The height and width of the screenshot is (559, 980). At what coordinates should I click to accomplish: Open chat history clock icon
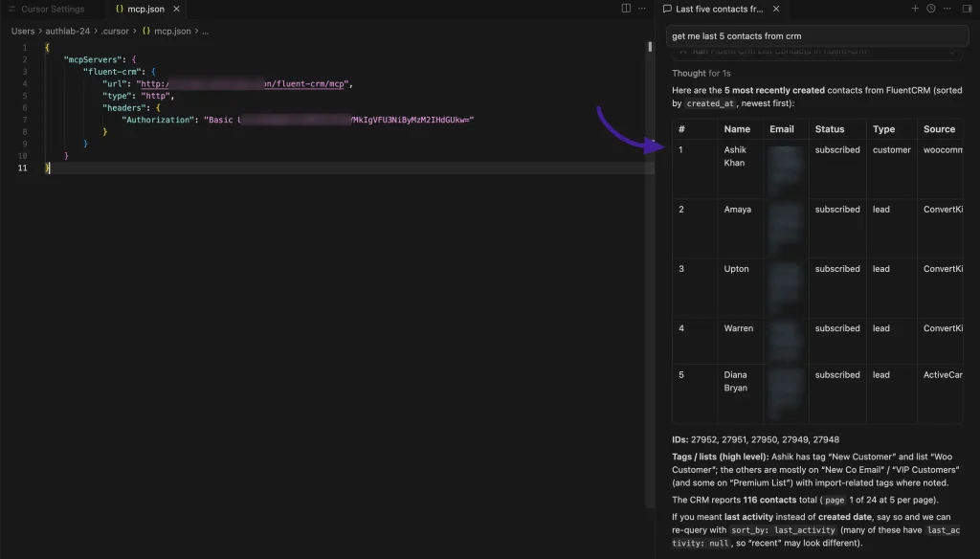pyautogui.click(x=930, y=8)
